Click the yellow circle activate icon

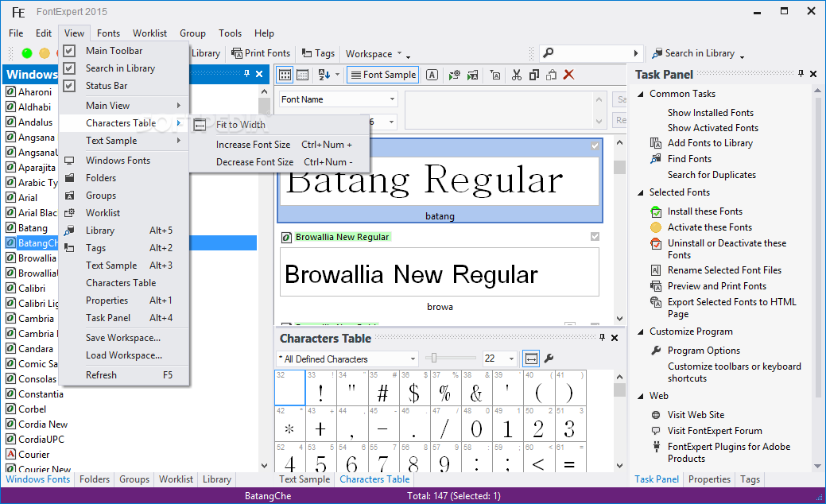(x=45, y=53)
